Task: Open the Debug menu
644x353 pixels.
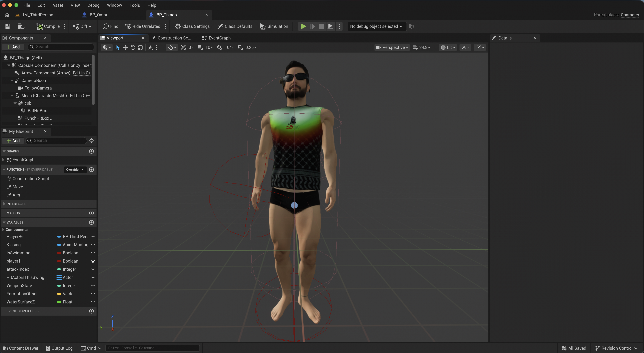Action: tap(93, 5)
